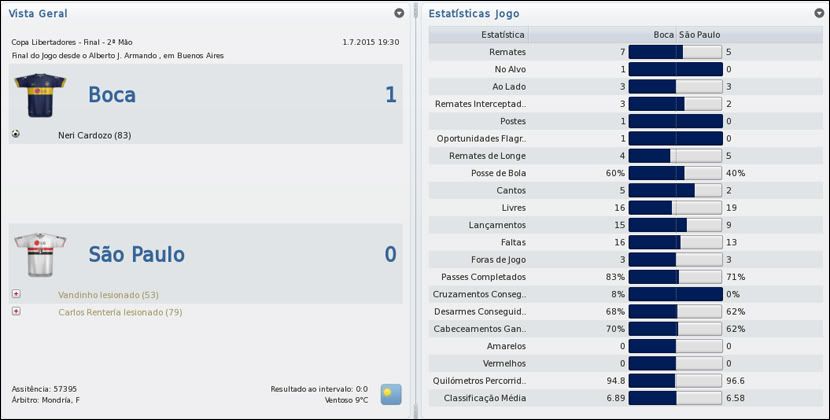Viewport: 830px width, 420px height.
Task: Select Vandinho lesionado (53) entry
Action: pos(109,295)
